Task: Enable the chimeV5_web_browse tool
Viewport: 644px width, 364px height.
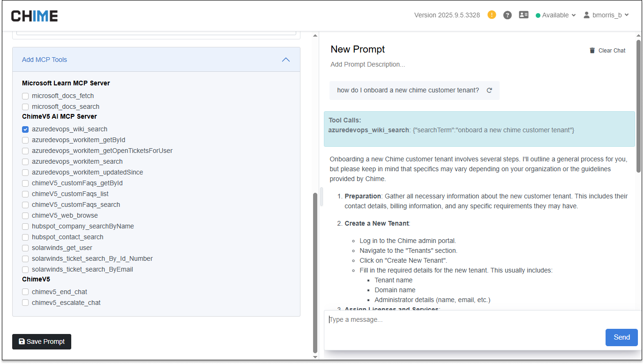Action: point(25,215)
